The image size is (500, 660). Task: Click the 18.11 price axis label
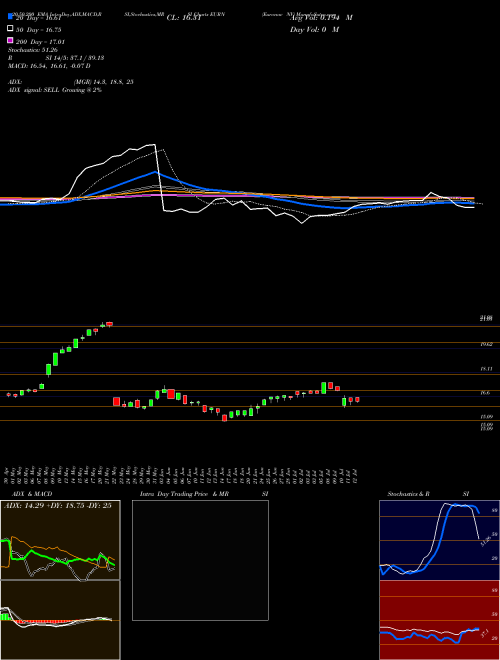tap(487, 369)
